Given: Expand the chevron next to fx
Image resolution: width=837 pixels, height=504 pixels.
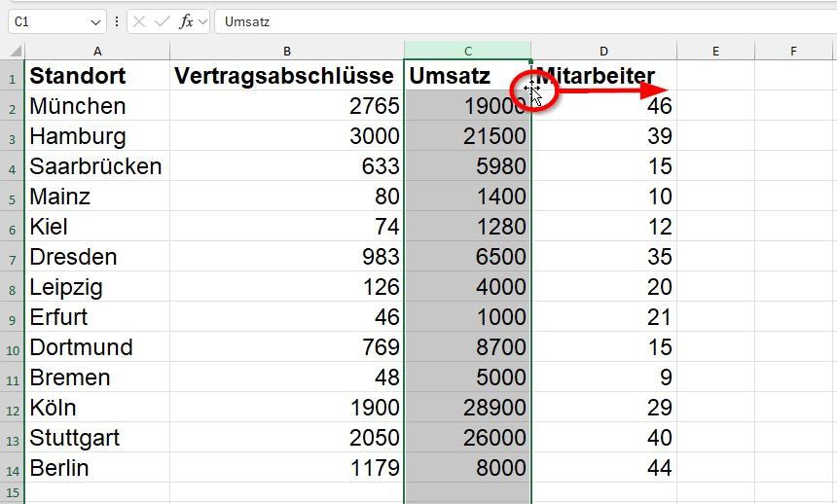Looking at the screenshot, I should pos(203,21).
